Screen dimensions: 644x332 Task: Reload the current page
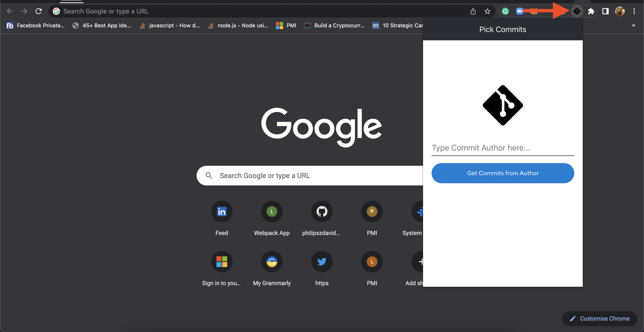(38, 11)
